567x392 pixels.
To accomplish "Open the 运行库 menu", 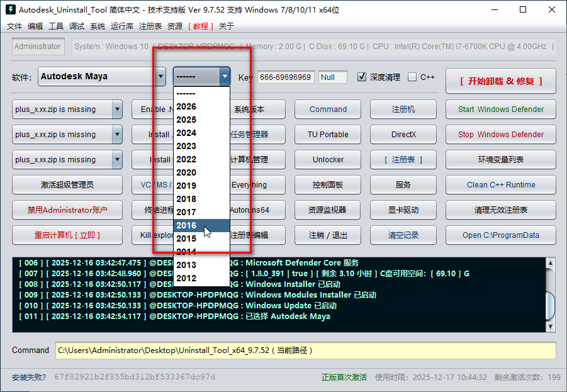I will pos(122,26).
